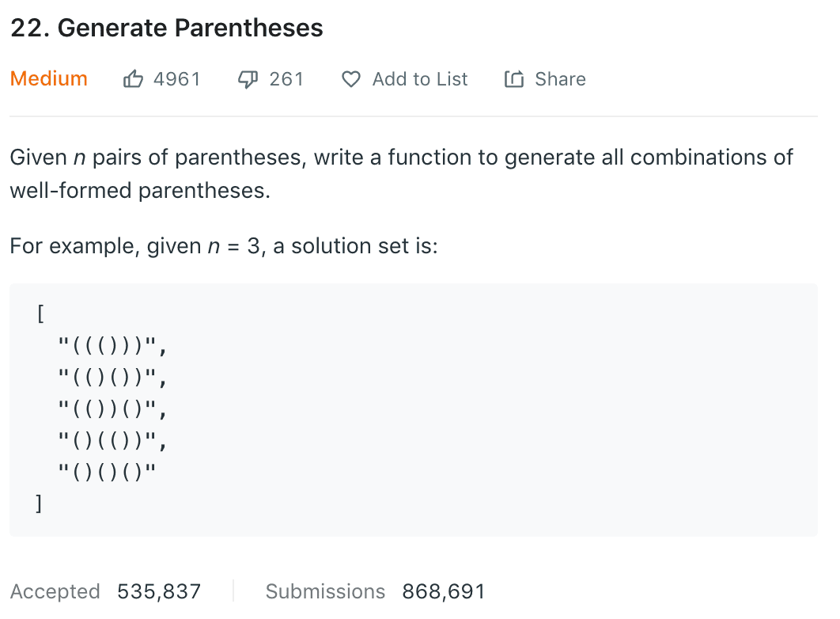Click the title 22. Generate Parentheses

167,28
